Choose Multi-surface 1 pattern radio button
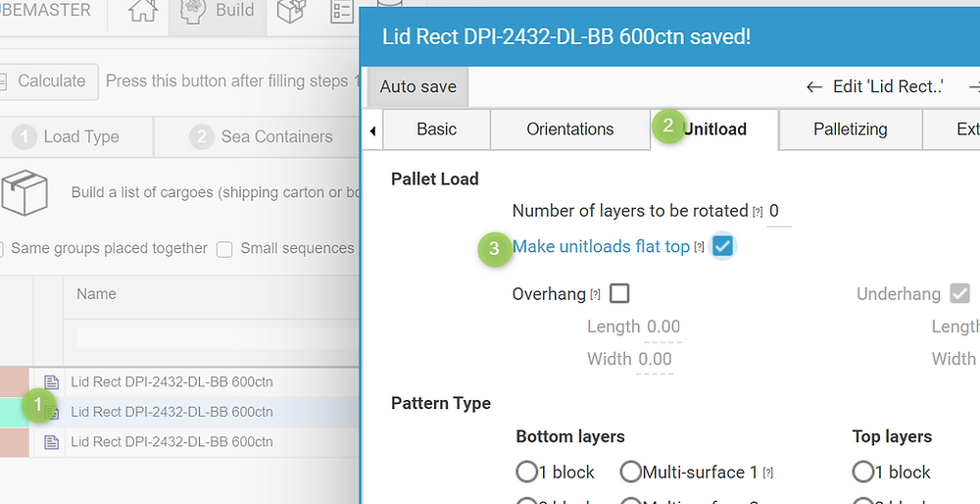 click(631, 472)
